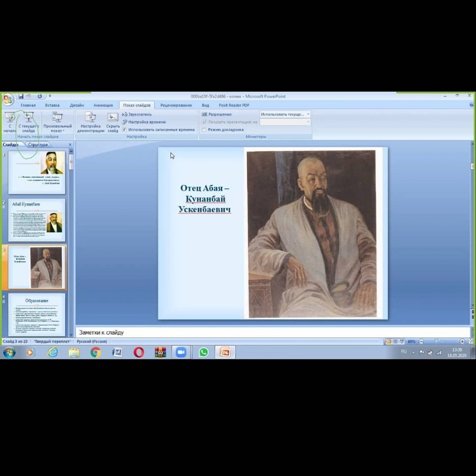The image size is (476, 476).
Task: Click the Repeat icon in quick access toolbar
Action: [x=40, y=96]
